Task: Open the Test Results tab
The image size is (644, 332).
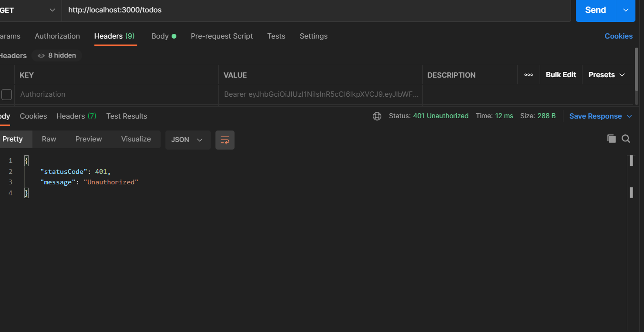Action: tap(126, 116)
